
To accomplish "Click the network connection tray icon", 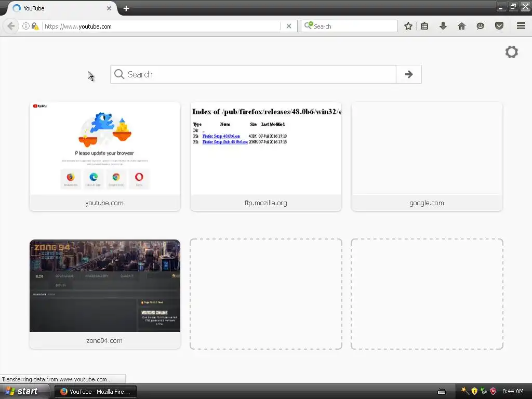I will [x=484, y=391].
